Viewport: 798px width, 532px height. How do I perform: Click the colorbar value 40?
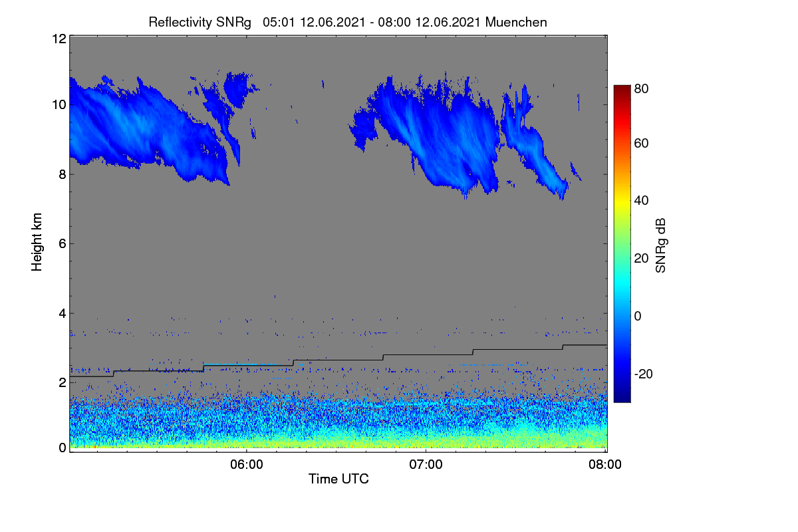pyautogui.click(x=641, y=200)
